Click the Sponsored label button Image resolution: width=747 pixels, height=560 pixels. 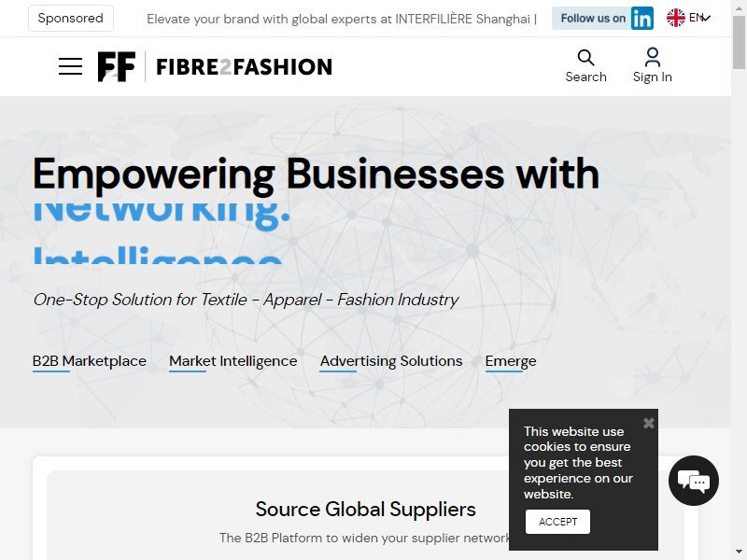71,18
